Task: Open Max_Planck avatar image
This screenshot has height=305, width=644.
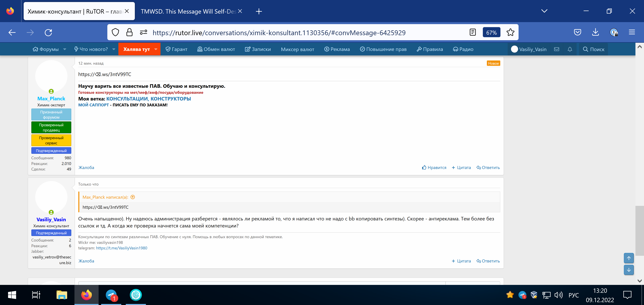Action: 51,76
